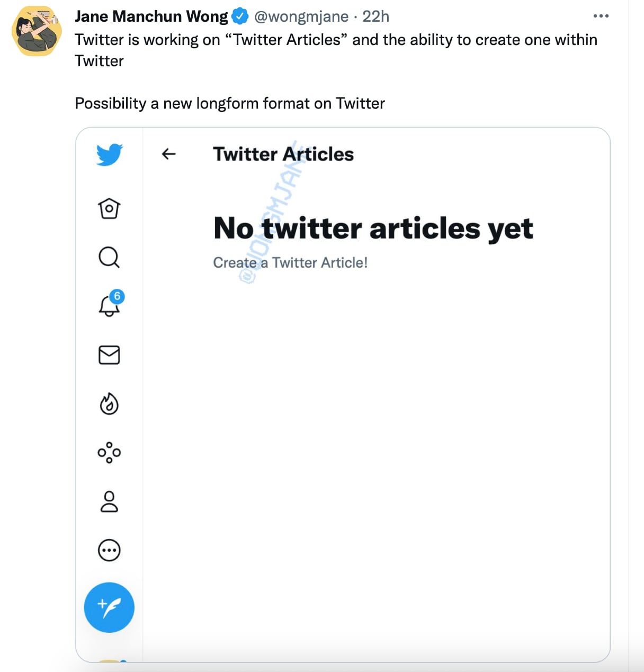This screenshot has width=644, height=672.
Task: Click the back arrow on Twitter Articles
Action: coord(168,154)
